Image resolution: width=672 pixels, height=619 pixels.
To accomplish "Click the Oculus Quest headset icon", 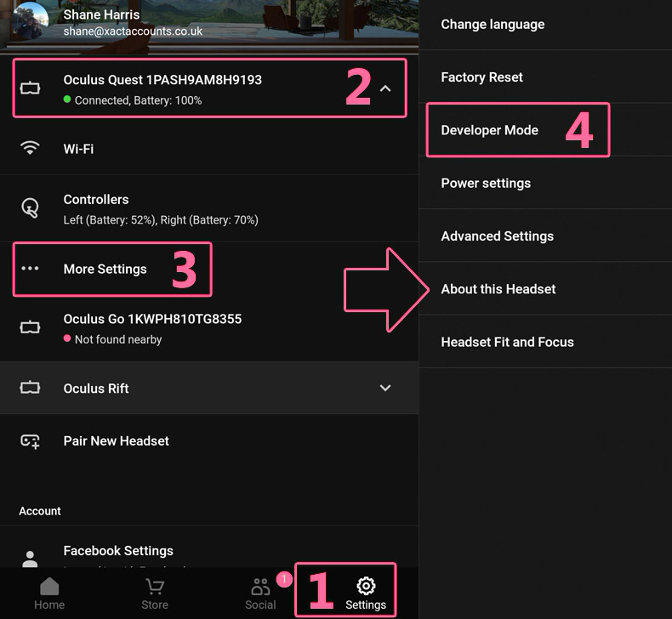I will [30, 88].
